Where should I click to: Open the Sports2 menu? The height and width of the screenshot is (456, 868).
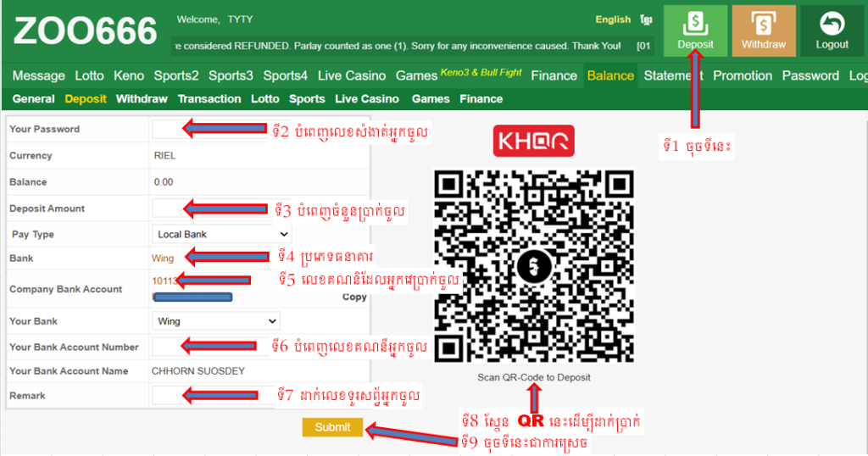coord(176,75)
